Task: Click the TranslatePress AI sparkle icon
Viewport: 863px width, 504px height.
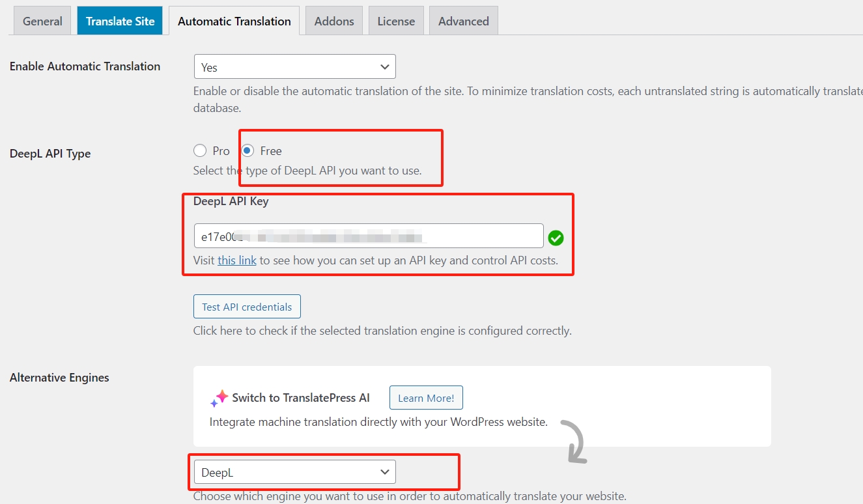Action: [219, 398]
